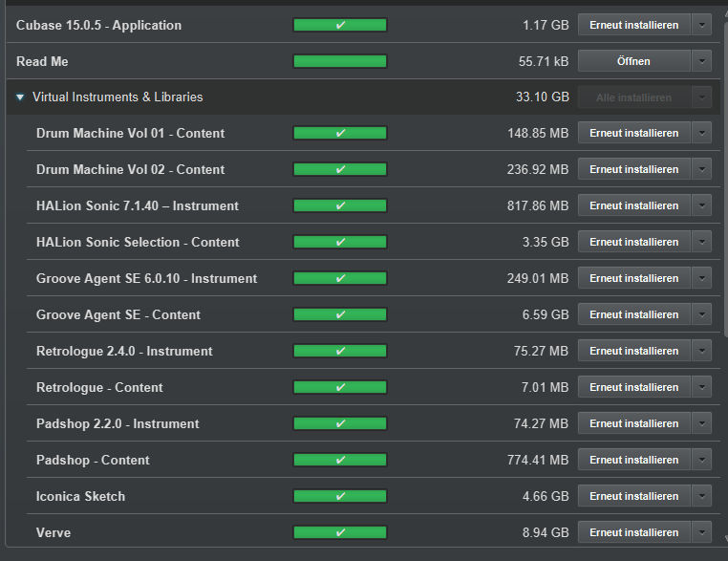Click checkmark status bar for Padshop 2.2.0 Instrument
This screenshot has height=561, width=728.
(x=339, y=423)
